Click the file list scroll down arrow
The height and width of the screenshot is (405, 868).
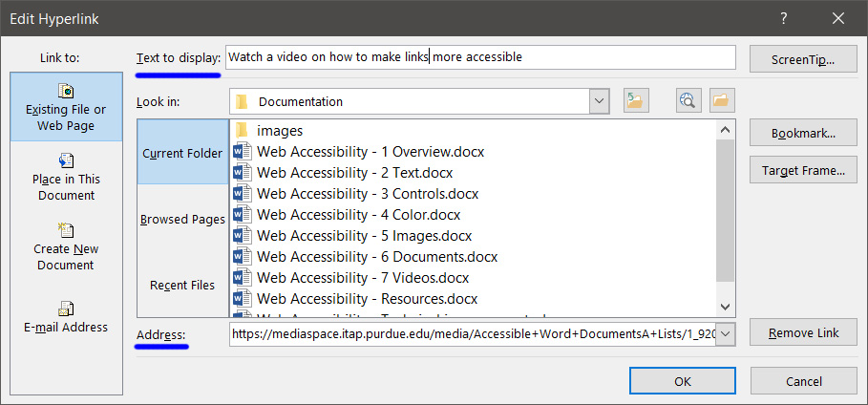726,307
